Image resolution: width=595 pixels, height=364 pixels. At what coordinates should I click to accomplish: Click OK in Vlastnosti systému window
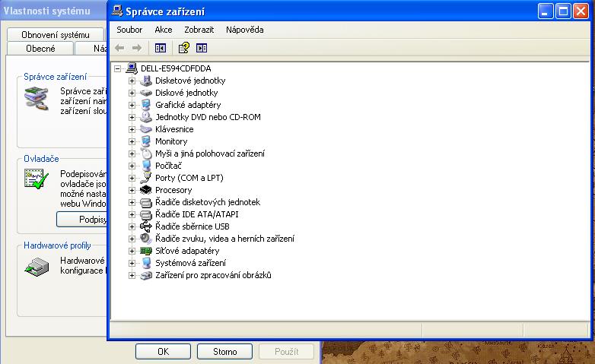(x=163, y=352)
